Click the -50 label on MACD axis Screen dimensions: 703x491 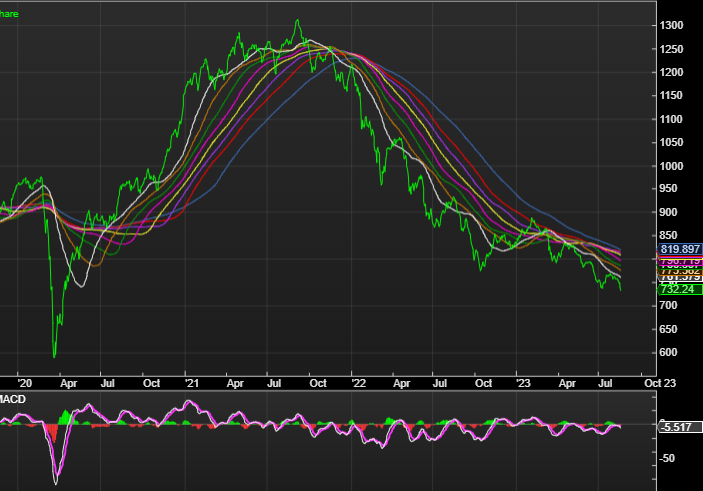coord(667,458)
